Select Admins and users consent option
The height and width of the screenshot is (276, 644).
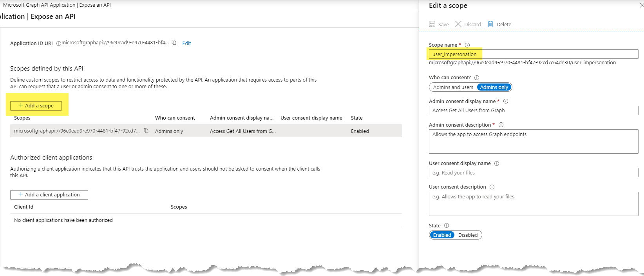coord(453,87)
